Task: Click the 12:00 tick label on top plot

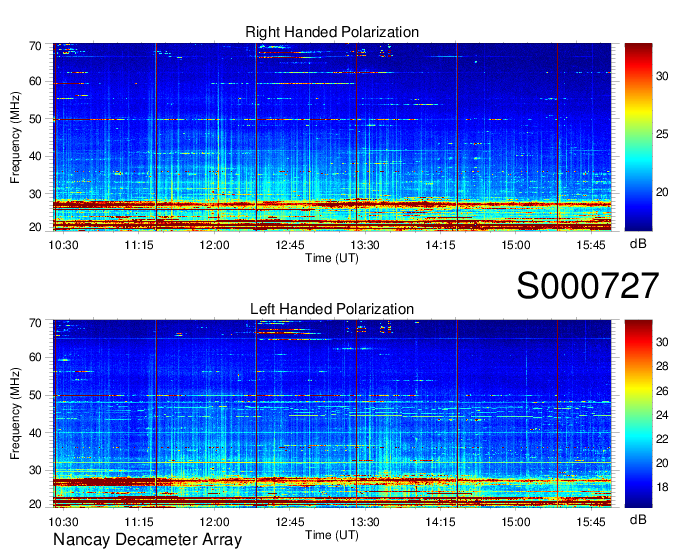Action: coord(214,245)
